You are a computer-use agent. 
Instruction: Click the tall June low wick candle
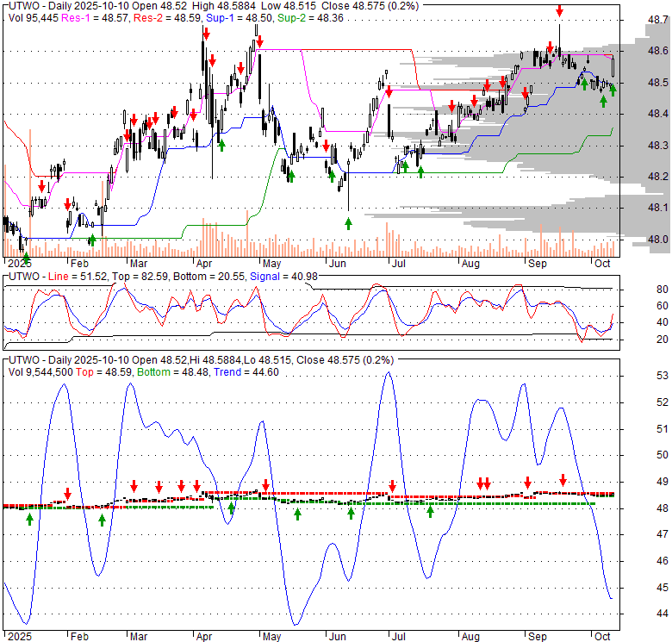click(348, 184)
